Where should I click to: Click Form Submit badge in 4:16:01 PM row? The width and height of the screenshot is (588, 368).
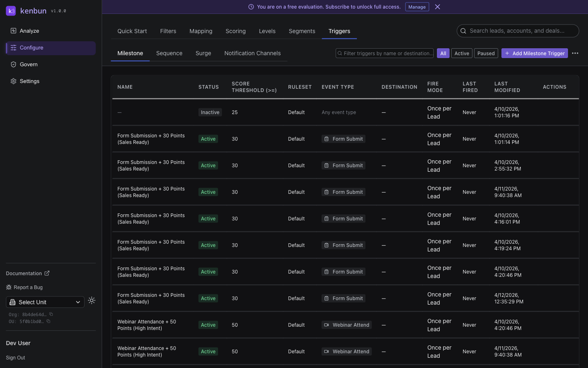(343, 219)
